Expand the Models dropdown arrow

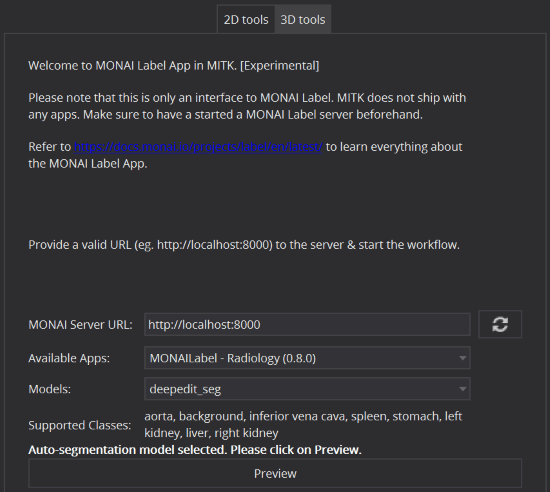click(462, 389)
